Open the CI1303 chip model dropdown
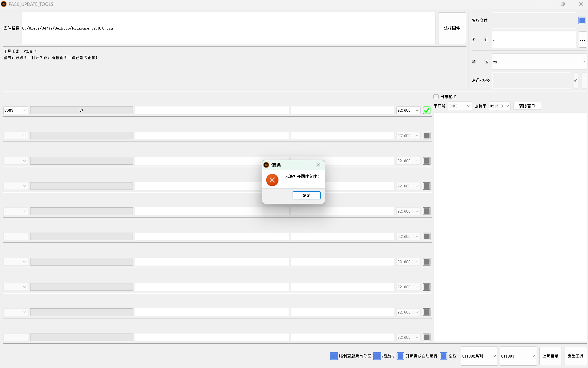 coord(518,356)
